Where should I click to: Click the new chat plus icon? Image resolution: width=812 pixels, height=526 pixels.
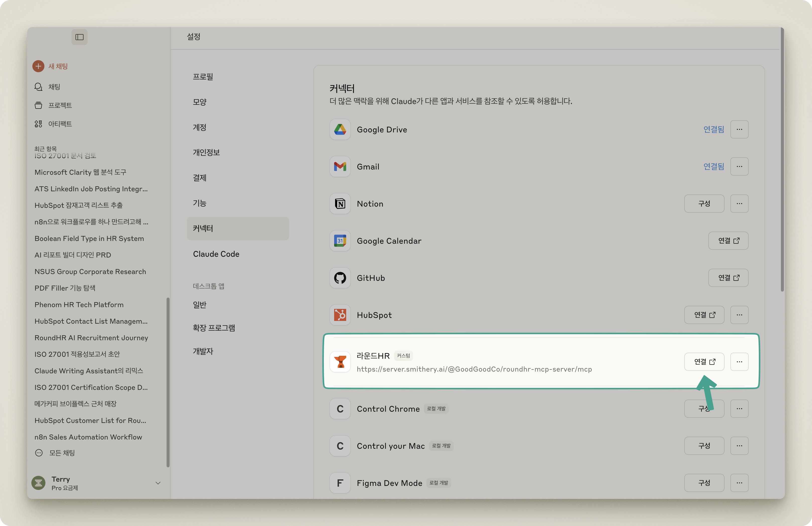tap(38, 66)
